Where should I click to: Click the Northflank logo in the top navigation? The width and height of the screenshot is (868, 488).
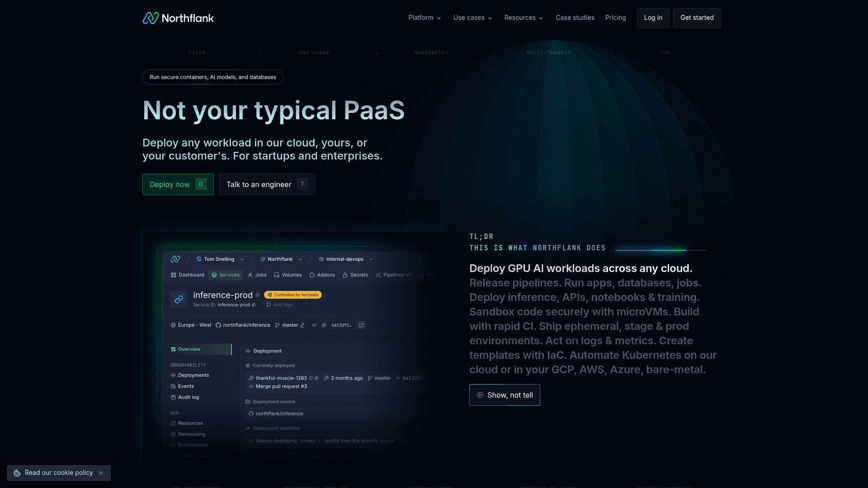click(x=178, y=18)
